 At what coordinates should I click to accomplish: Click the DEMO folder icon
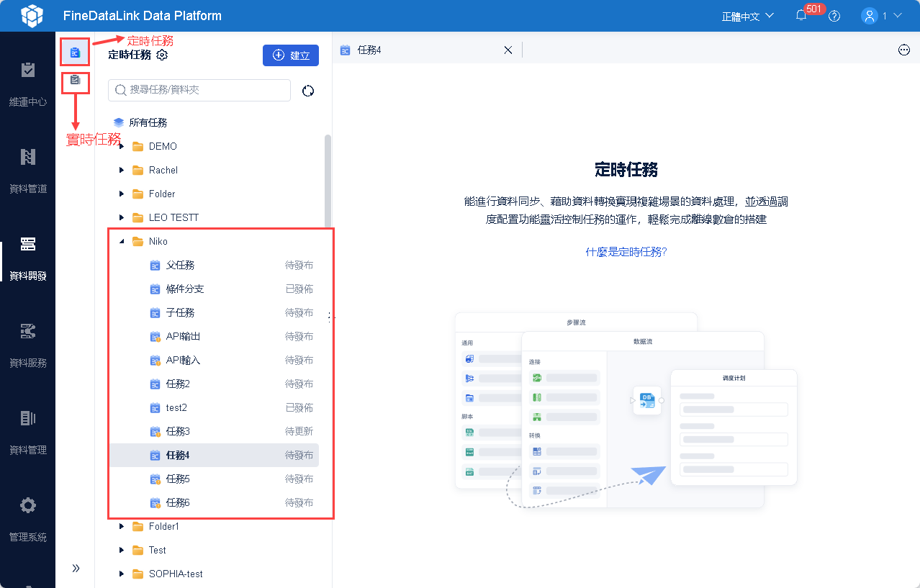[x=137, y=146]
